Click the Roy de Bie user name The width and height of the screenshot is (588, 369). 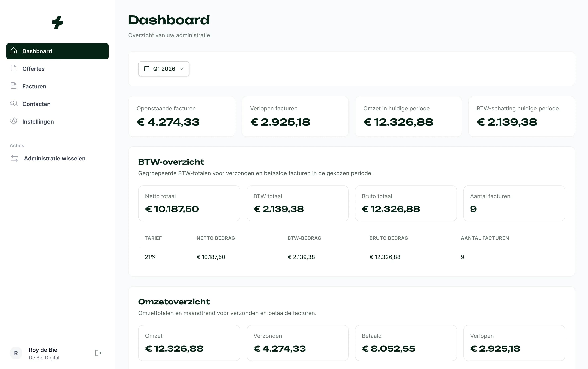tap(43, 350)
